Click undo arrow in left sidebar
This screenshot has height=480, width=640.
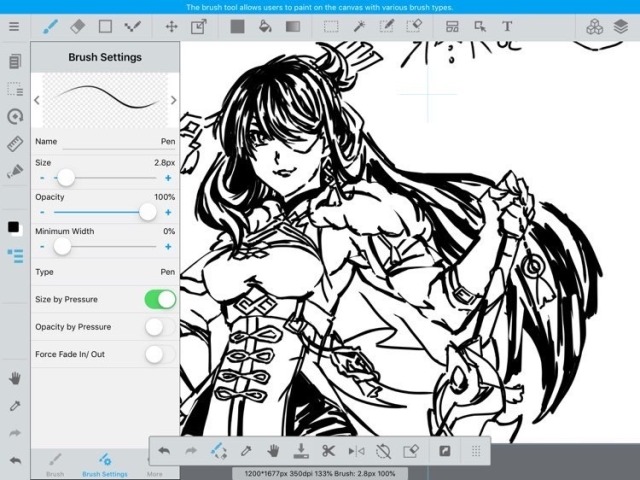[x=15, y=461]
